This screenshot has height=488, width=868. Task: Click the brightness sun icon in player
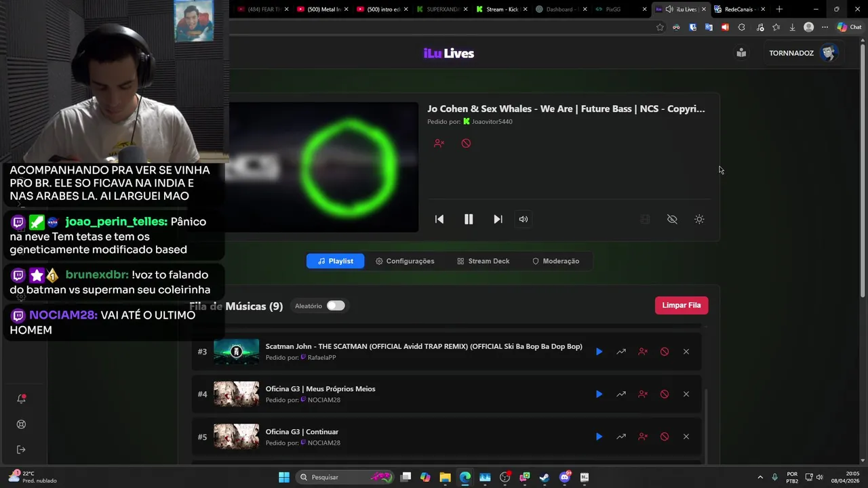tap(699, 219)
